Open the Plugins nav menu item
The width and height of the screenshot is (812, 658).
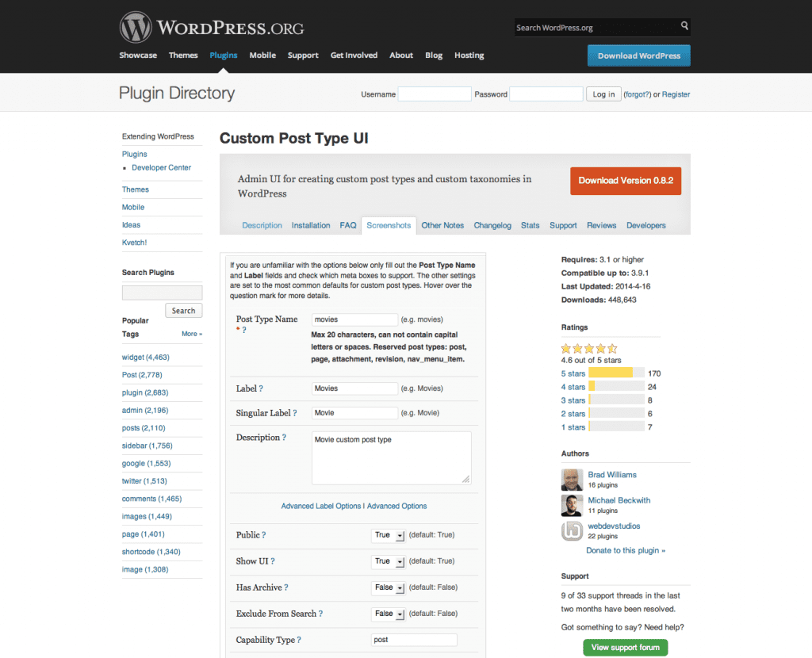pyautogui.click(x=223, y=55)
